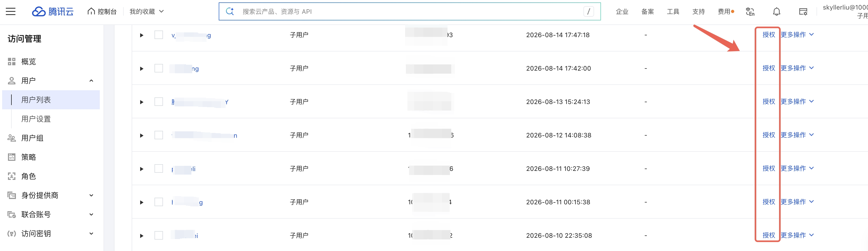Viewport: 868px width, 251px height.
Task: Click the search icon in search bar
Action: [230, 11]
